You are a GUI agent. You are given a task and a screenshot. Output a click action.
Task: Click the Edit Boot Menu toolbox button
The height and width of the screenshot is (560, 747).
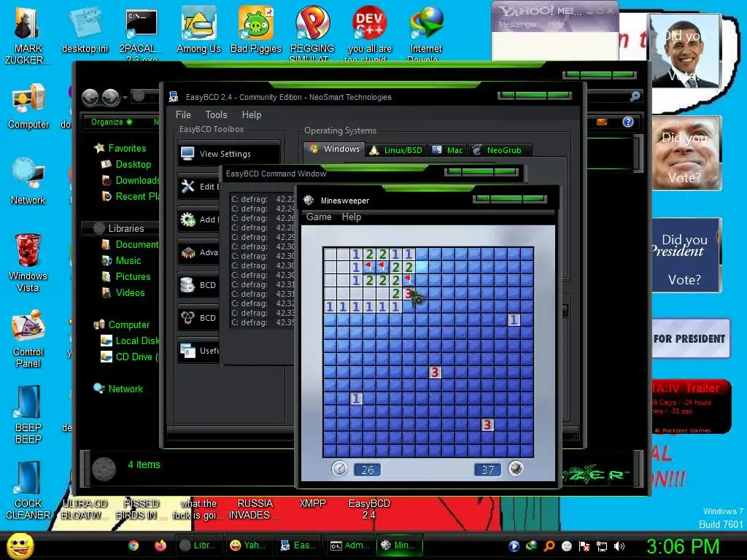click(x=198, y=186)
